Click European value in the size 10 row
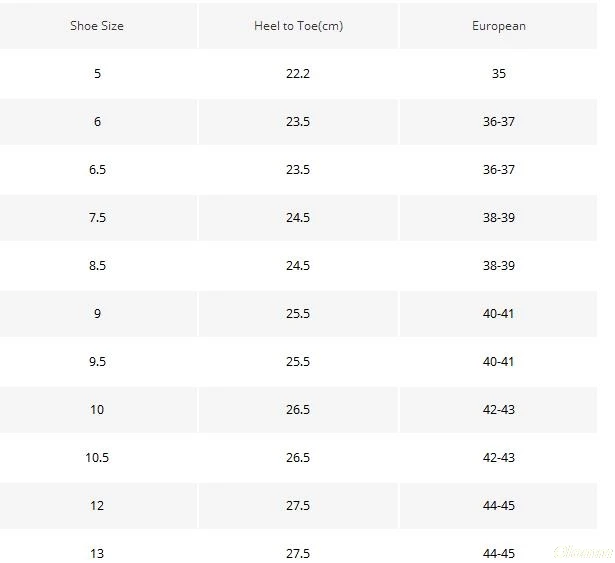This screenshot has height=563, width=615. tap(498, 410)
